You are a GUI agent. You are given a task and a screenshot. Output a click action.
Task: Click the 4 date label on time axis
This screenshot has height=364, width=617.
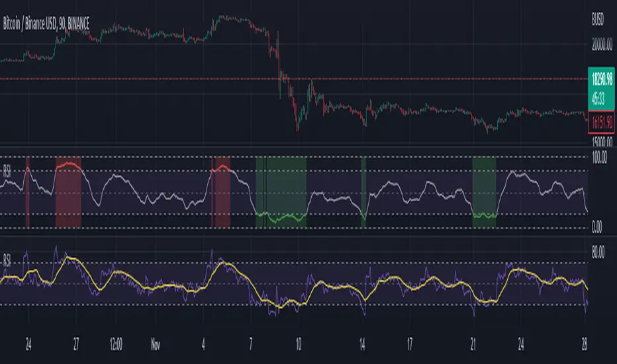203,345
